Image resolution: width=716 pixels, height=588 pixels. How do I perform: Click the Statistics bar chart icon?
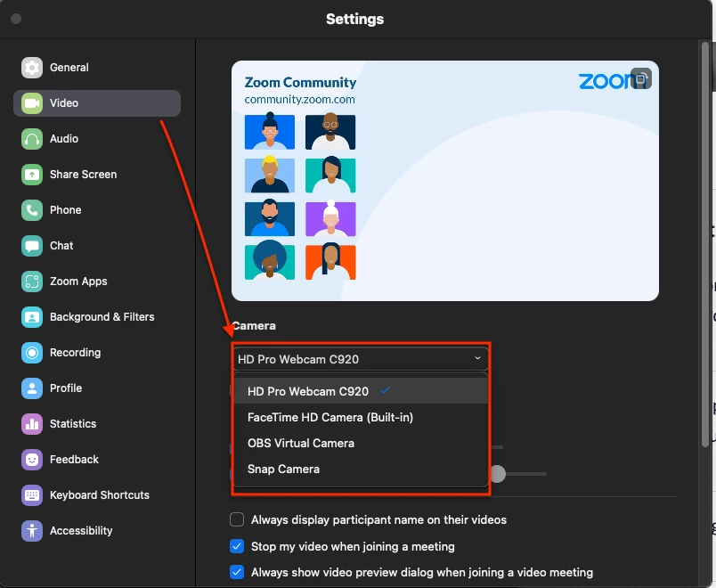coord(32,424)
